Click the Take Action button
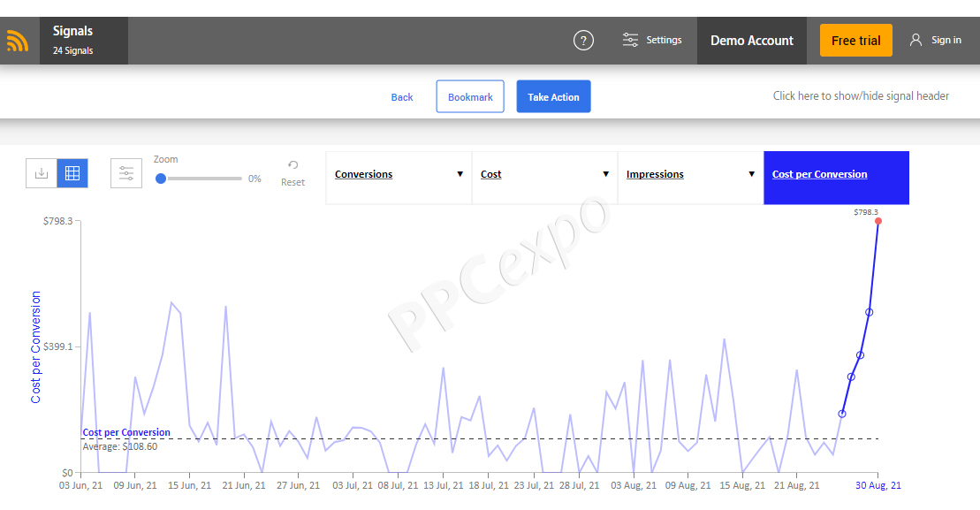 [553, 96]
